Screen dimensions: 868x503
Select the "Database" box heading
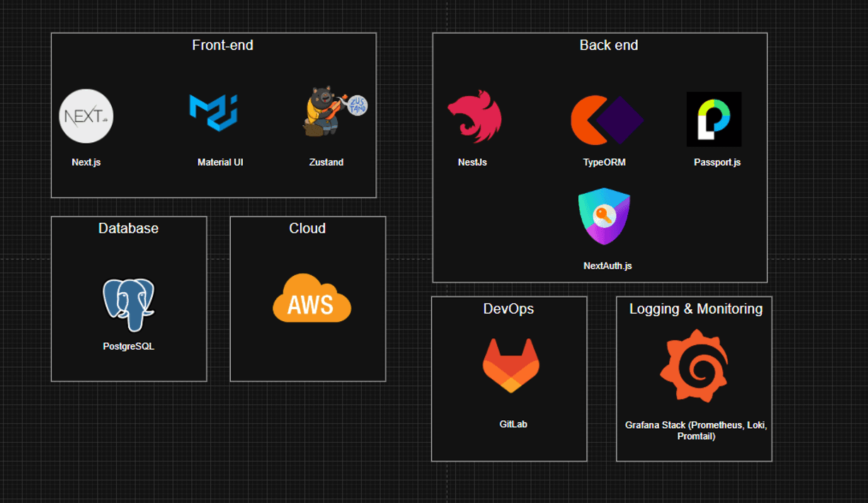[x=128, y=229]
